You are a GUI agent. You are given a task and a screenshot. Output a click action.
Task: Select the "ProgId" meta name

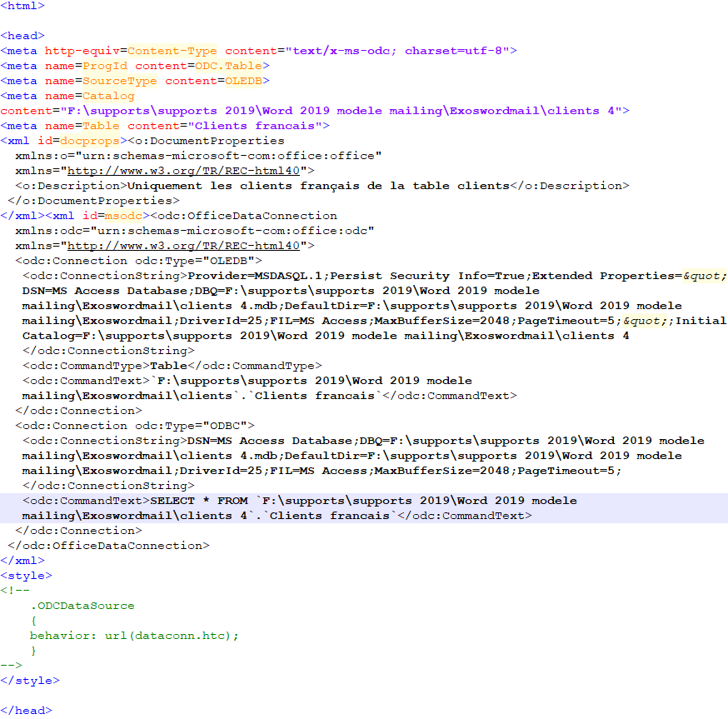pyautogui.click(x=105, y=66)
